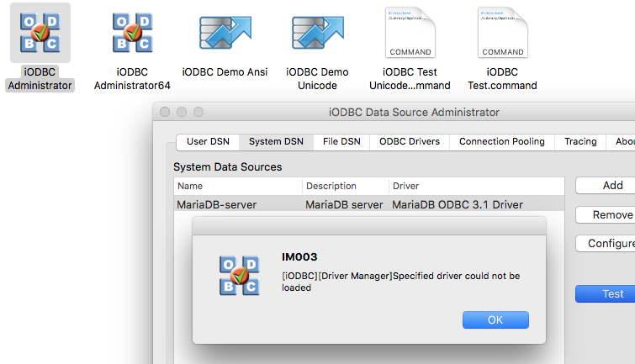
Task: Open the ODBC Drivers tab
Action: click(x=410, y=142)
